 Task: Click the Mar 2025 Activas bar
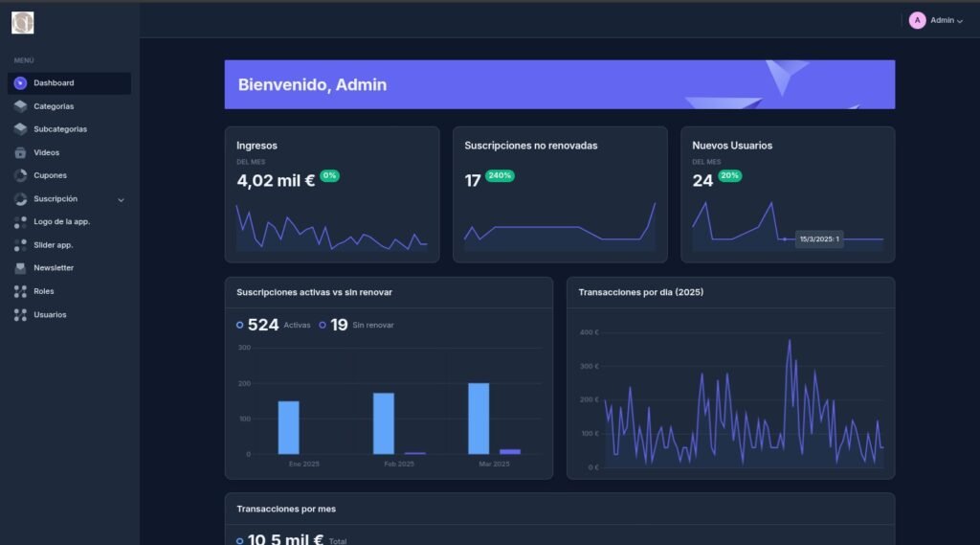[479, 419]
